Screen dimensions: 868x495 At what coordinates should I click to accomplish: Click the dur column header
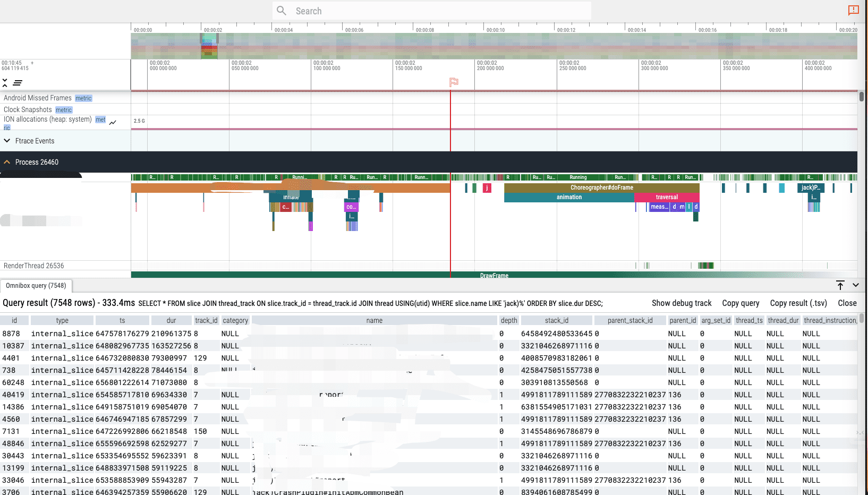pos(171,320)
